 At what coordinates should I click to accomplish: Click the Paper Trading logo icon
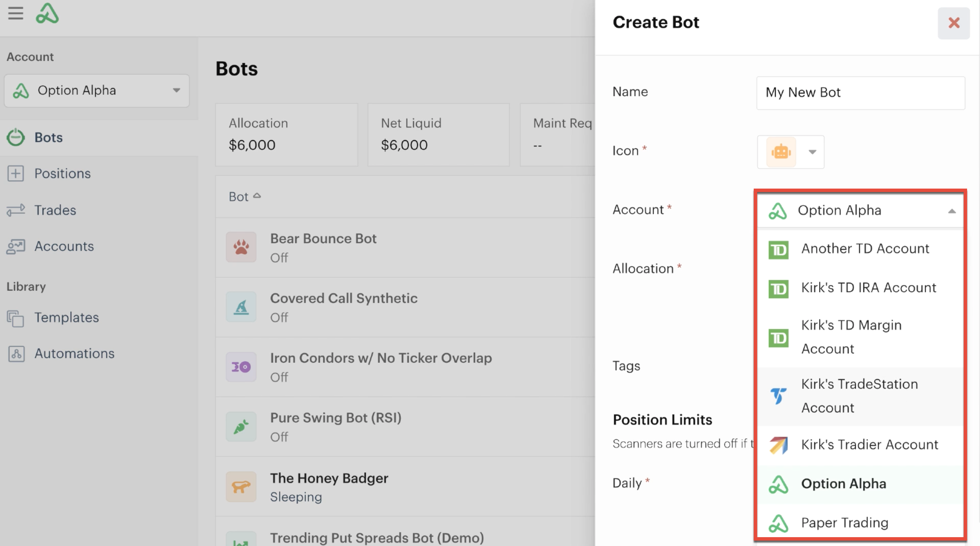click(778, 524)
